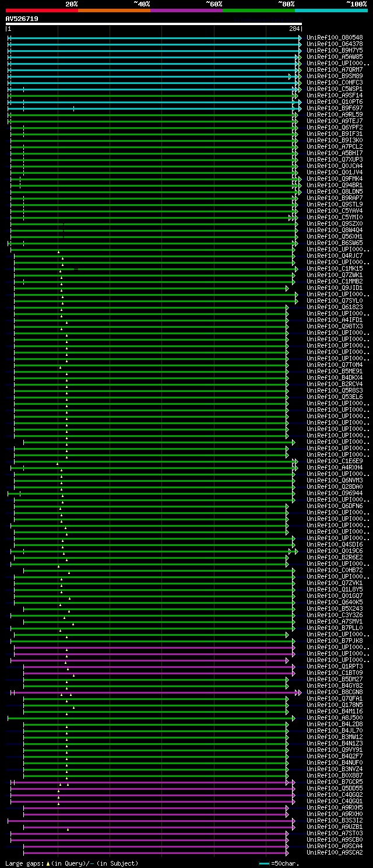Viewport: 373px width, 868px height.
Task: Select the UniRef100_Q5DD55 label
Action: (x=335, y=789)
